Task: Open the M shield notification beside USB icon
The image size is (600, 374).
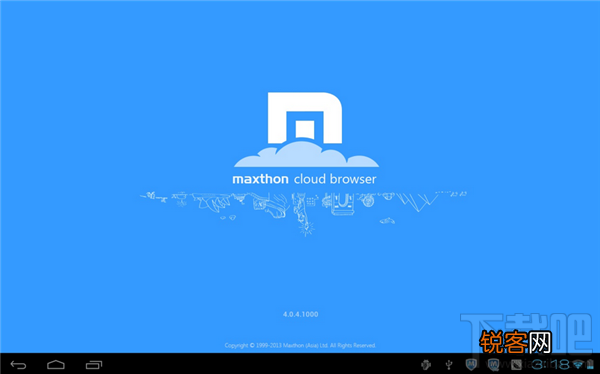Action: [471, 364]
